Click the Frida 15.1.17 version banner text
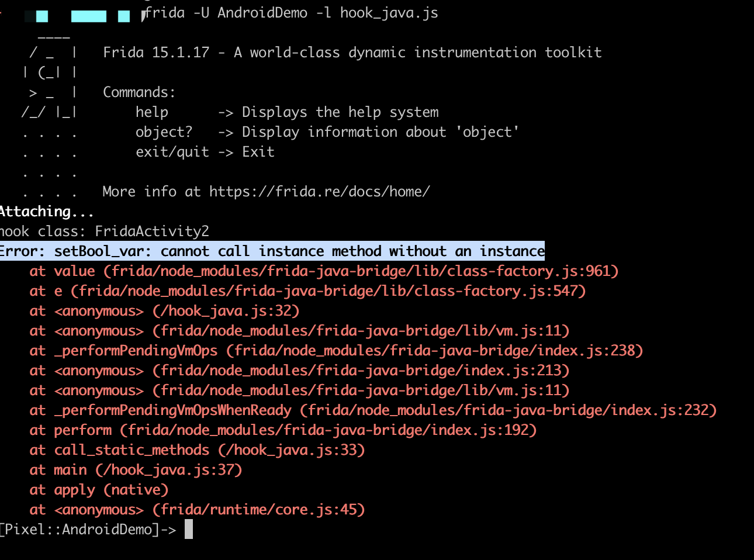Screen dimensions: 754x560 352,53
